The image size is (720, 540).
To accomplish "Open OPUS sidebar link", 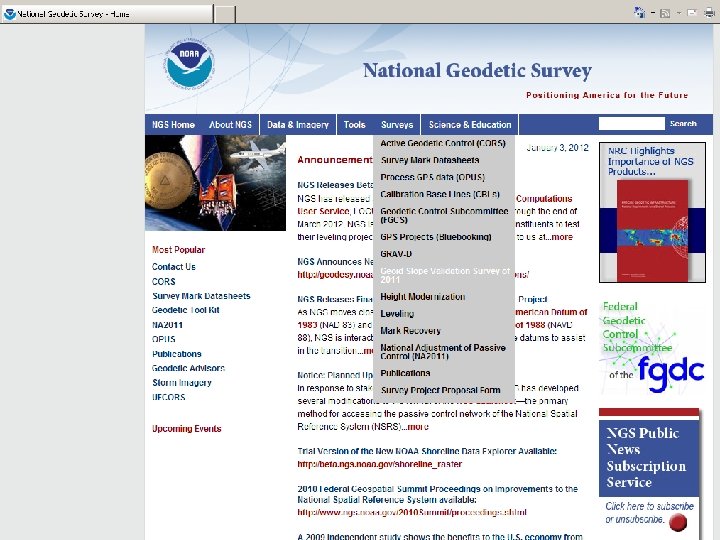I will click(x=163, y=339).
